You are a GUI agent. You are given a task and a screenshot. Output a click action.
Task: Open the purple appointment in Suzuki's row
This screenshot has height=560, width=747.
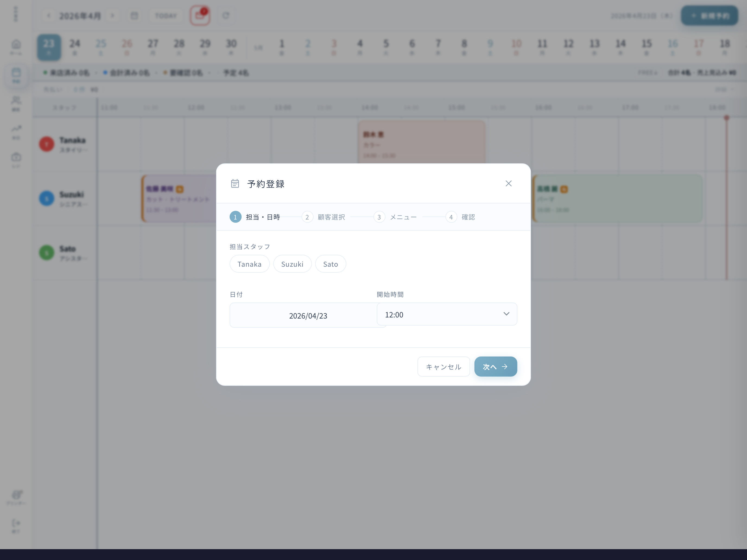point(179,199)
